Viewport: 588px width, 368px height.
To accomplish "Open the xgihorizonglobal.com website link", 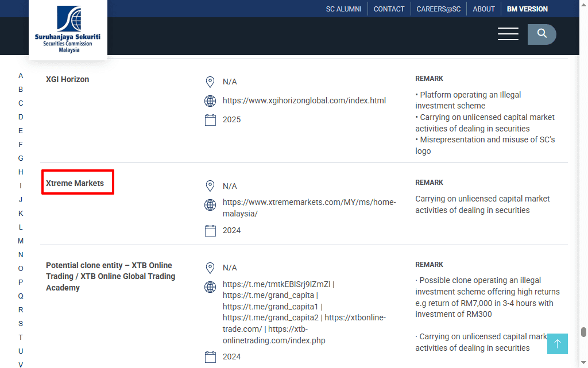I will point(304,100).
